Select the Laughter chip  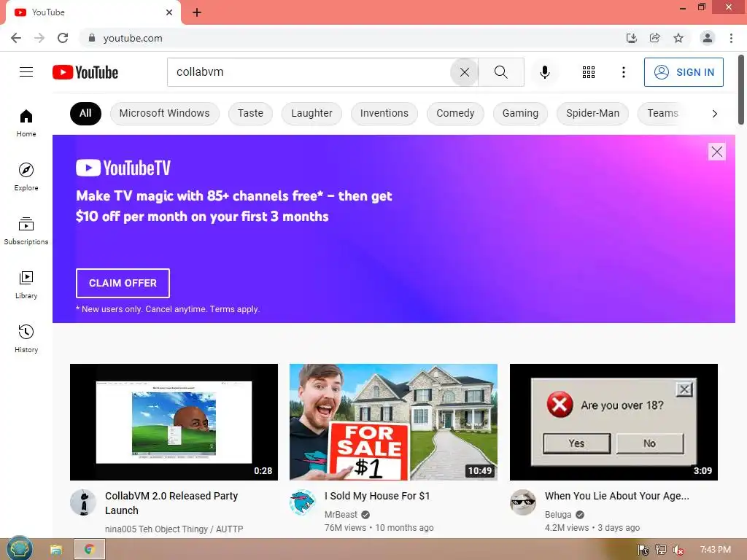(311, 113)
